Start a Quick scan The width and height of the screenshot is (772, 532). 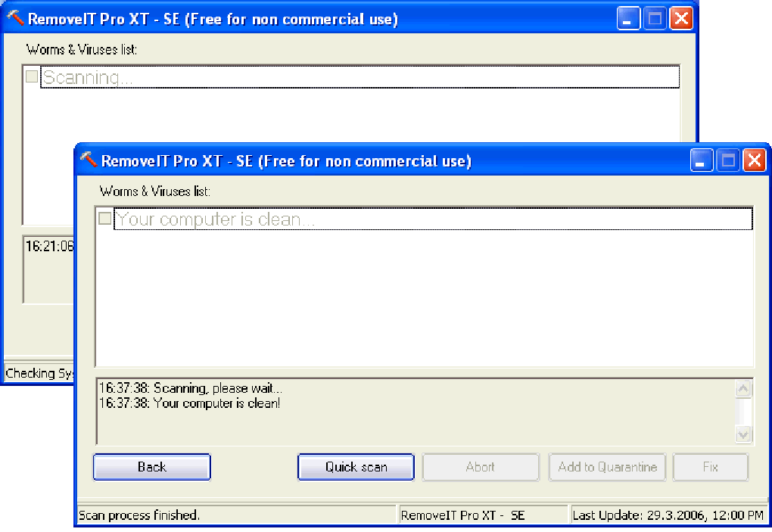[355, 467]
